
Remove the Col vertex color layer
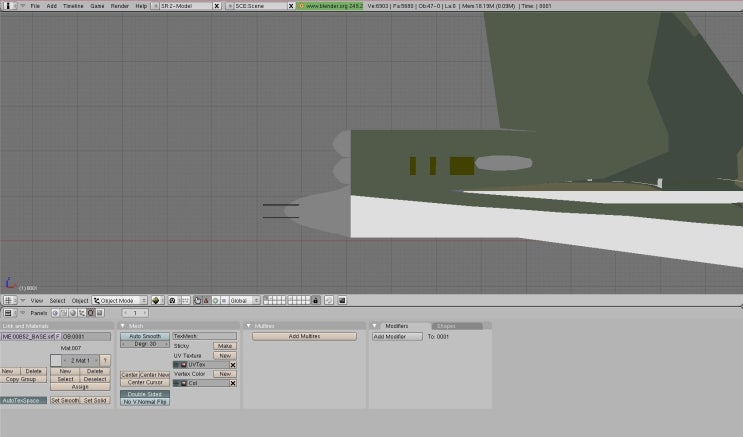(x=233, y=383)
